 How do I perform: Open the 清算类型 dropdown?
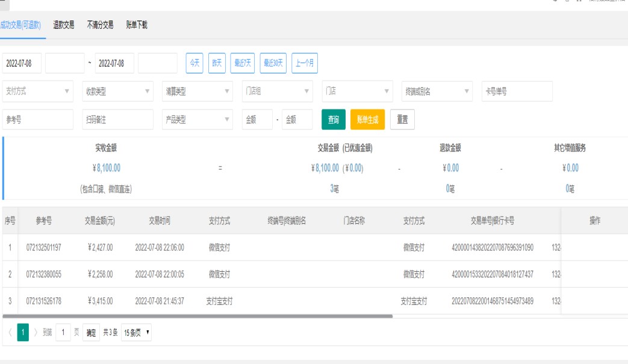[197, 91]
